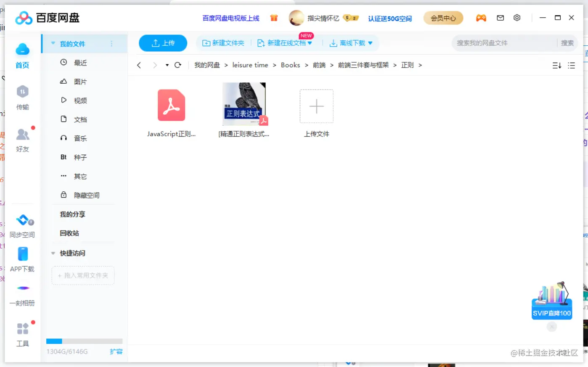Click the APP下载 phone icon
The image size is (588, 367).
23,254
